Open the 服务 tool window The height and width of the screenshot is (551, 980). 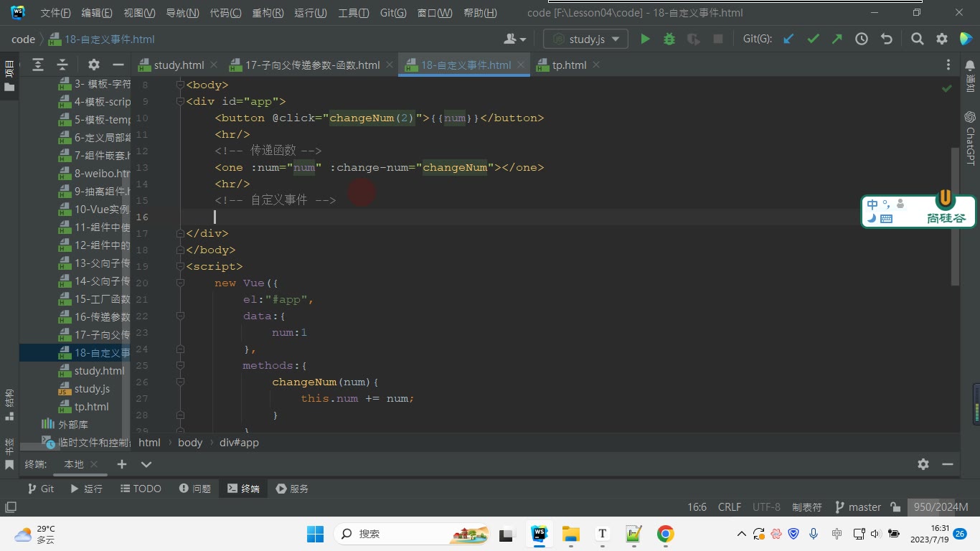292,489
